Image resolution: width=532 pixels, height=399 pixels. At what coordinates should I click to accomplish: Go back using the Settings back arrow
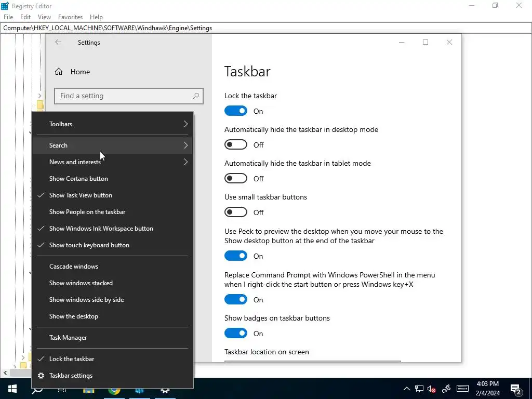click(58, 42)
